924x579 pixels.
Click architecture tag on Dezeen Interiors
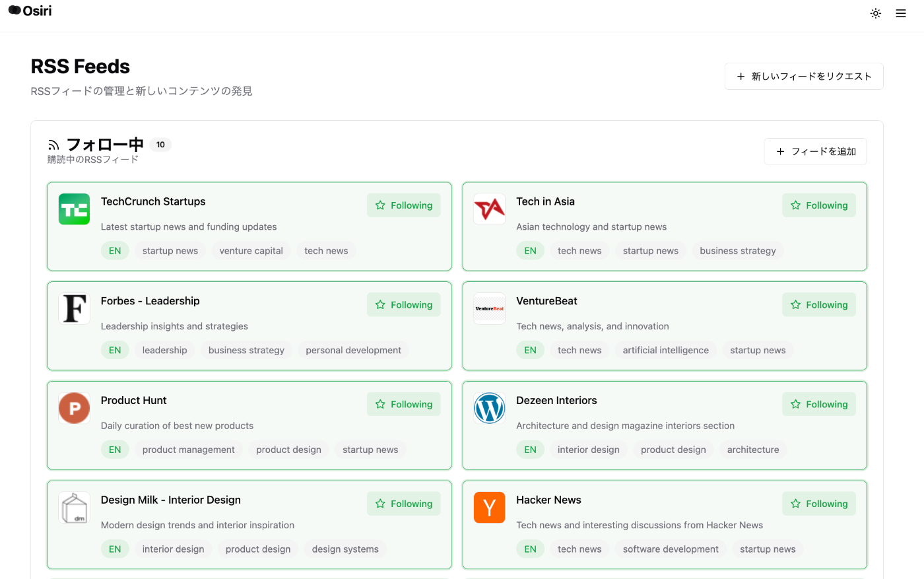(x=753, y=450)
